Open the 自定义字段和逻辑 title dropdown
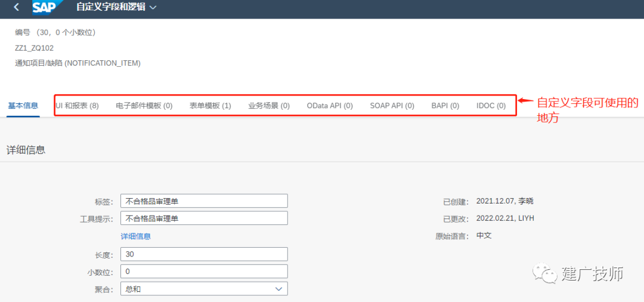 tap(116, 7)
